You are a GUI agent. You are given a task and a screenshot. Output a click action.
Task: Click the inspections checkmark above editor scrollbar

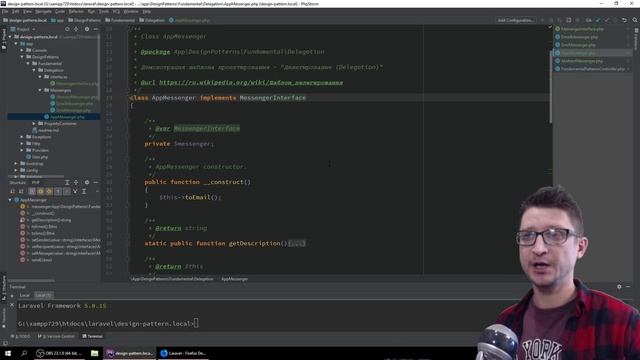click(550, 27)
